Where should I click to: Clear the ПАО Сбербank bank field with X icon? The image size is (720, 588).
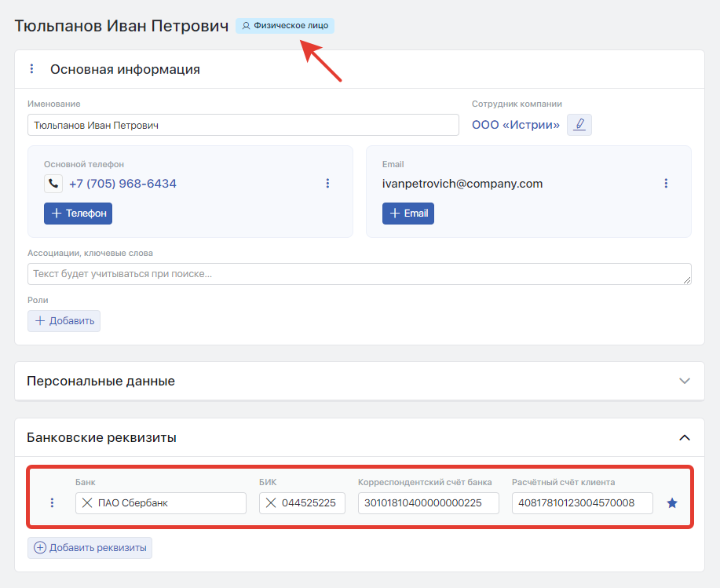point(87,503)
